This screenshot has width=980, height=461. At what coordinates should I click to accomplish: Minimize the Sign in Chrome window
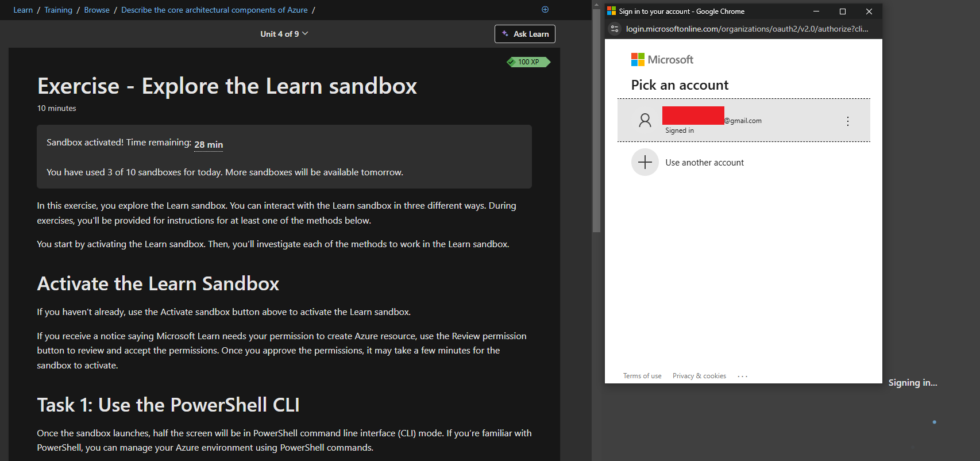tap(816, 11)
